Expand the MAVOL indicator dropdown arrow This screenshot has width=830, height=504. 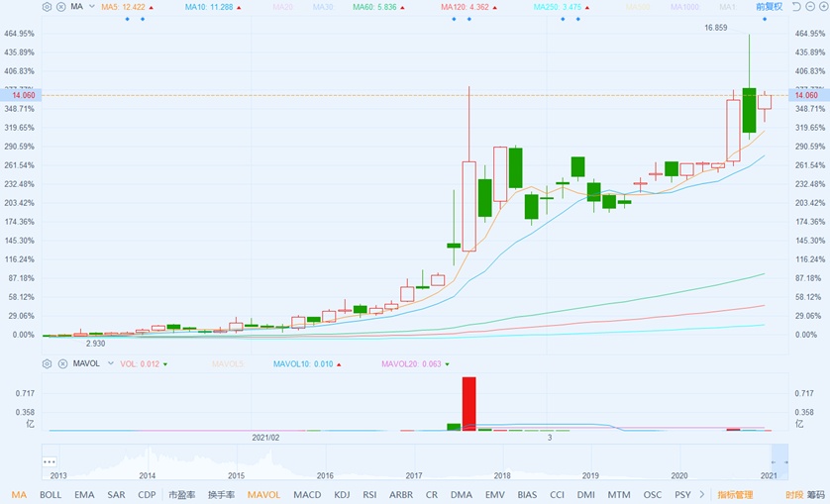point(111,363)
